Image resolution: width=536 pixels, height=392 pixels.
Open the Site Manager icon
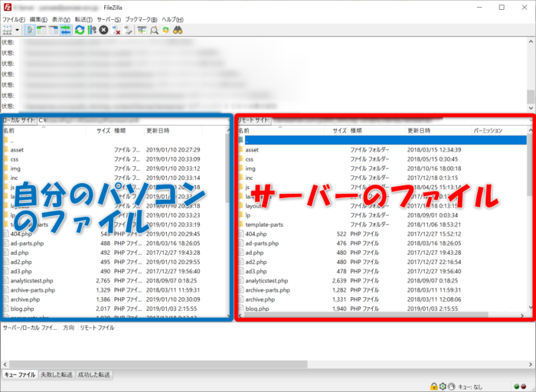click(8, 30)
